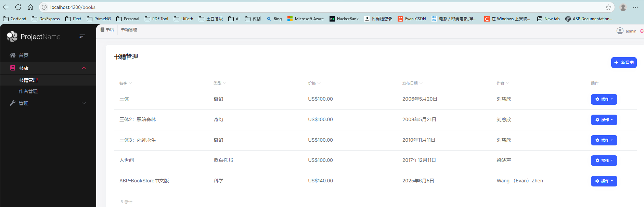Click the book icon beside 书店
644x207 pixels.
point(13,68)
